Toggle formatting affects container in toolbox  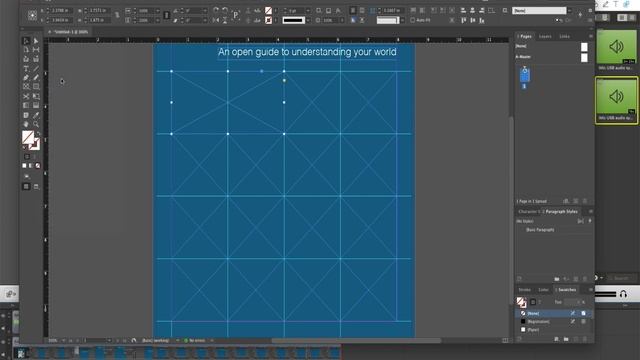(27, 157)
